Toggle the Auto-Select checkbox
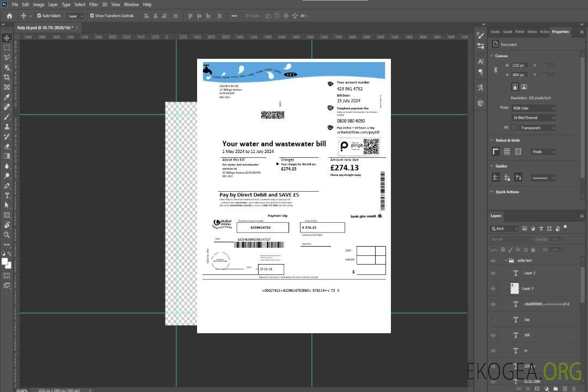The height and width of the screenshot is (392, 588). [39, 16]
